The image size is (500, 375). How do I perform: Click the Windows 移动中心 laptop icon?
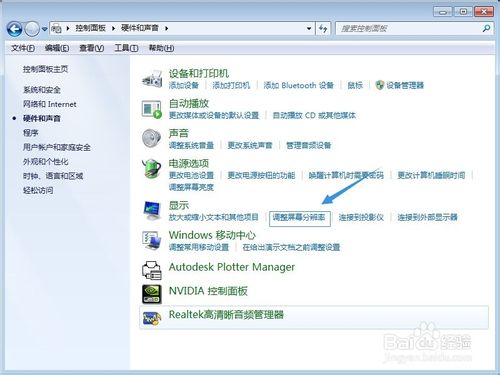click(152, 241)
